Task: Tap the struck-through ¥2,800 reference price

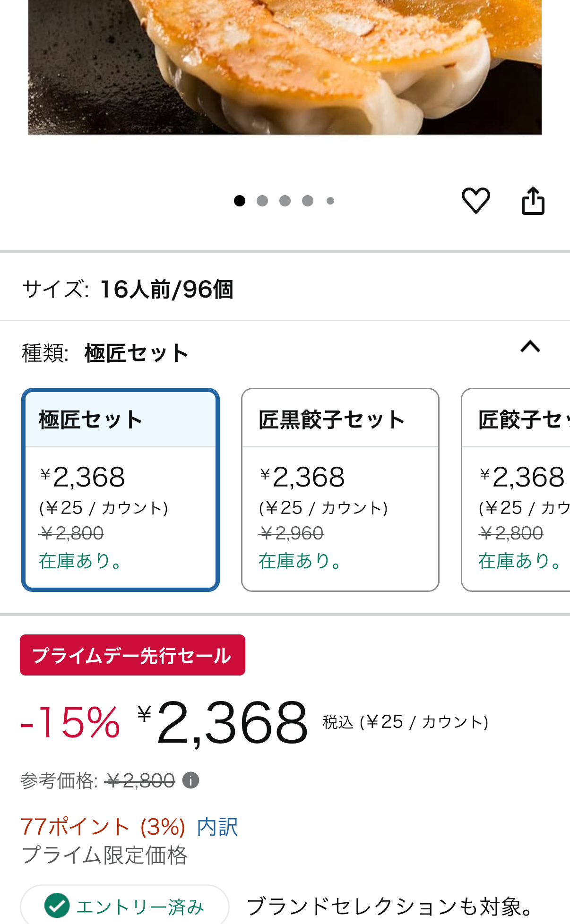Action: (x=140, y=780)
